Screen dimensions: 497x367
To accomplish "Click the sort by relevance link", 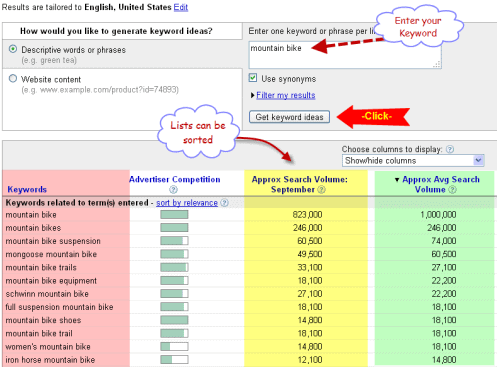I will 187,203.
